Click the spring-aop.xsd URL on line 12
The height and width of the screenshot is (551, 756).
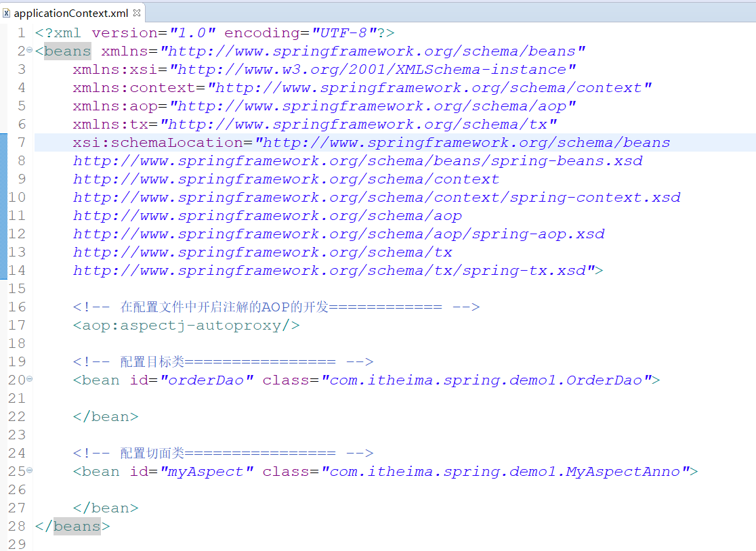(x=339, y=234)
